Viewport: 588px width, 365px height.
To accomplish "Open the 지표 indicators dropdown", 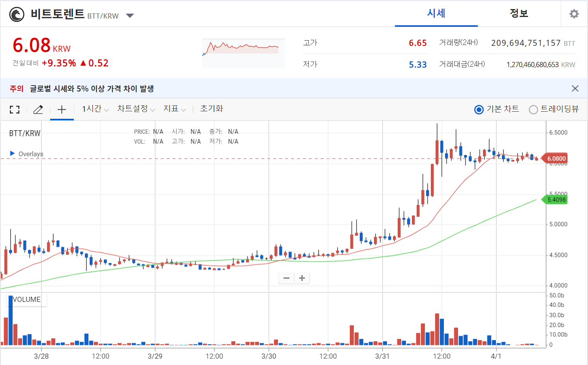I will (175, 109).
